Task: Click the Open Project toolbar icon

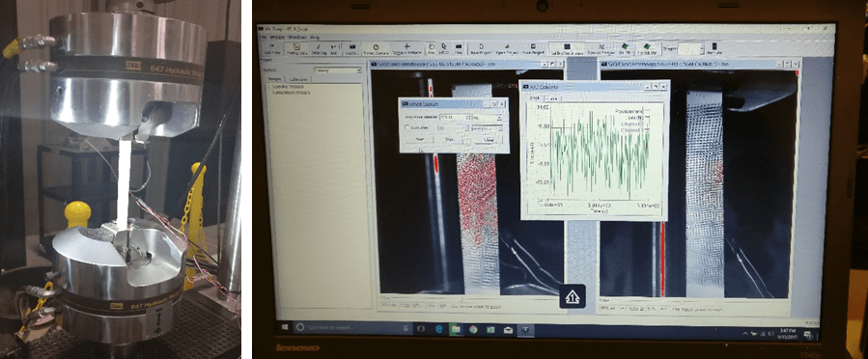Action: pos(507,49)
